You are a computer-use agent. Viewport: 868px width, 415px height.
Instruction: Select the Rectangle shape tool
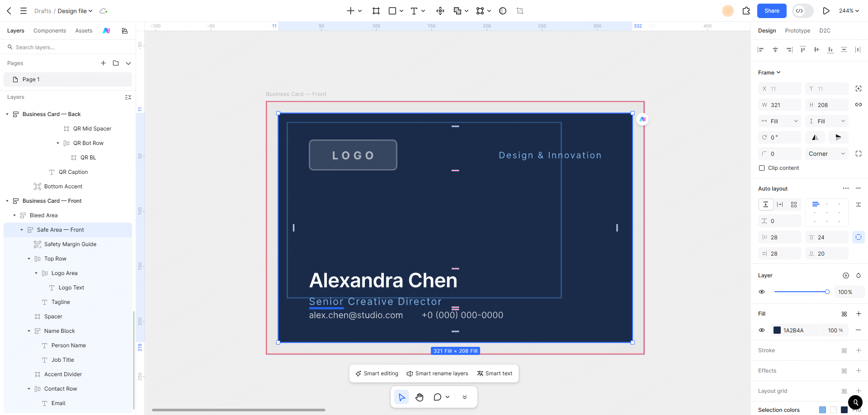click(392, 11)
